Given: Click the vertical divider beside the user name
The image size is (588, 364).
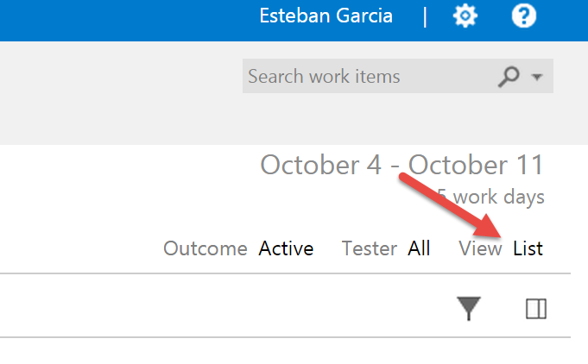Looking at the screenshot, I should [x=425, y=17].
